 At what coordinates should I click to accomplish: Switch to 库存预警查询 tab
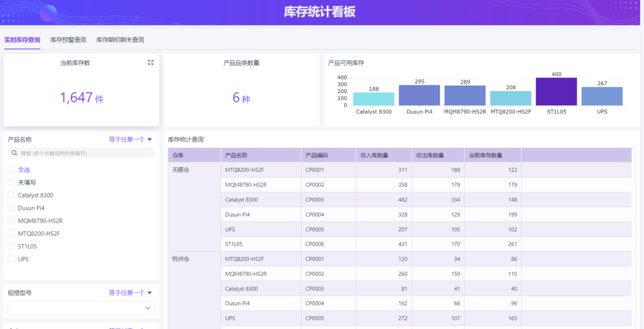(x=68, y=40)
